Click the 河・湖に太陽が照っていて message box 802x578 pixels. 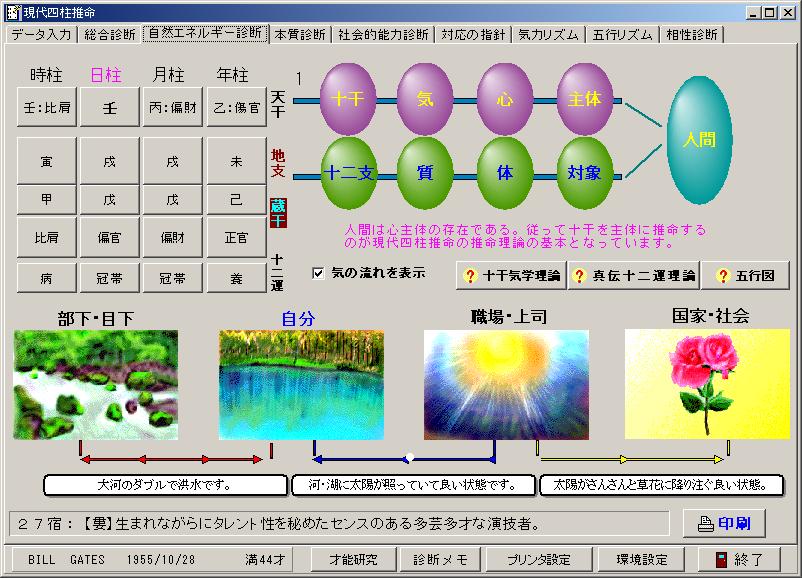[x=413, y=485]
